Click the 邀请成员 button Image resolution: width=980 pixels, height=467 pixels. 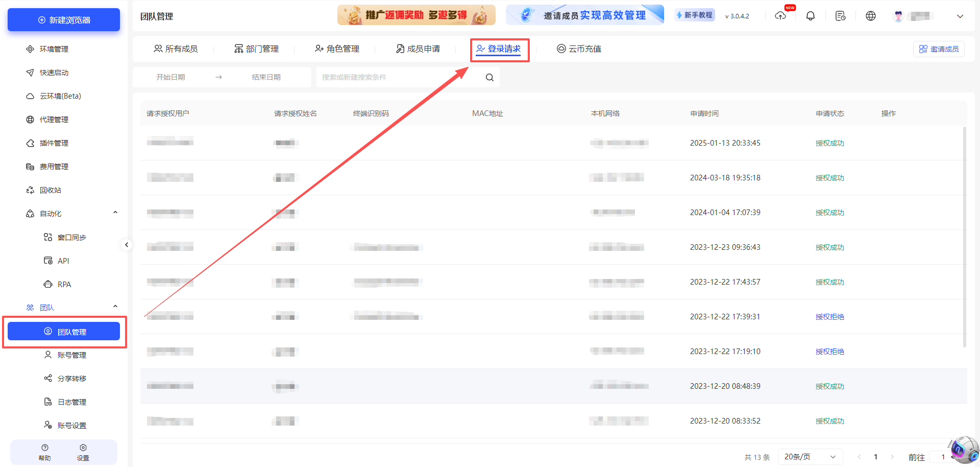click(939, 49)
